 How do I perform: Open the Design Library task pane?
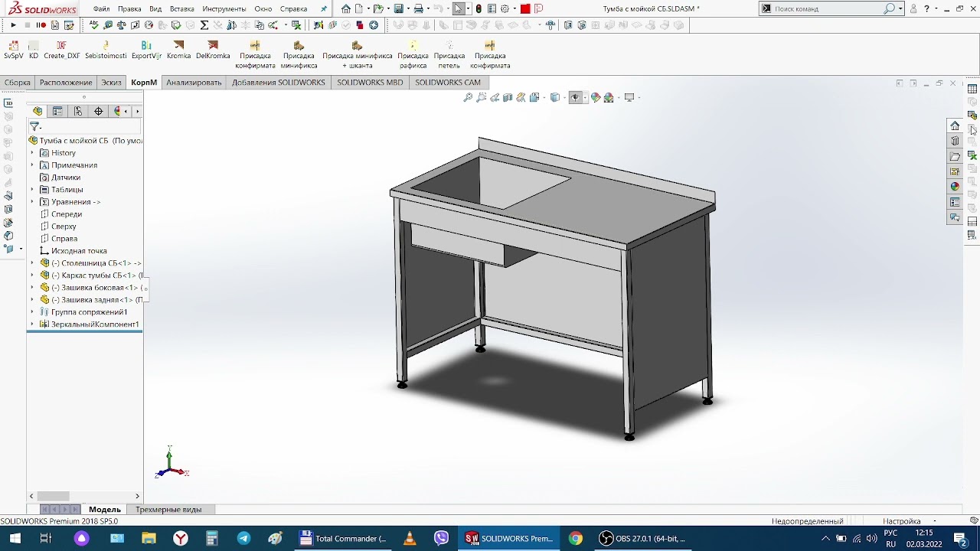[955, 141]
